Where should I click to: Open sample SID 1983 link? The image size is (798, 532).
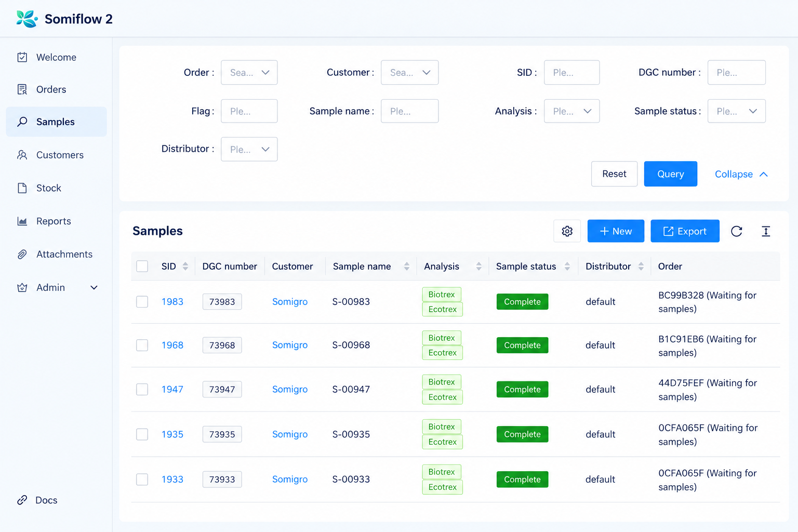(172, 302)
